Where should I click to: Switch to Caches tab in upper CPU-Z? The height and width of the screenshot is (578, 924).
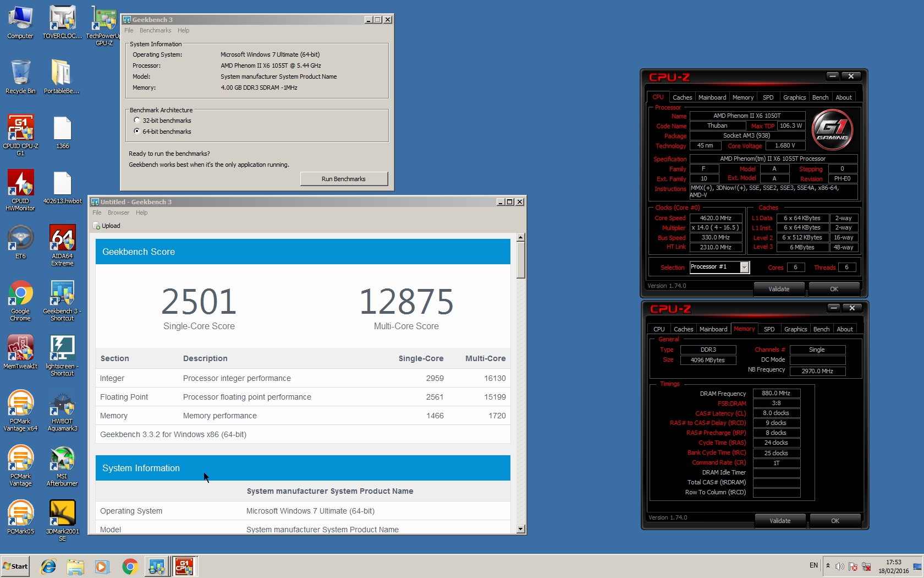coord(682,97)
